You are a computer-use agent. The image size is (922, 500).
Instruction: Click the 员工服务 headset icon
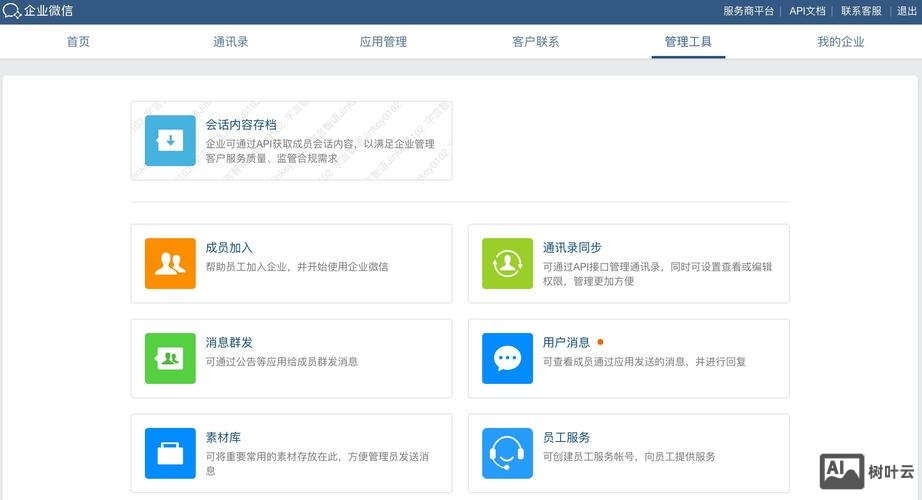tap(507, 453)
